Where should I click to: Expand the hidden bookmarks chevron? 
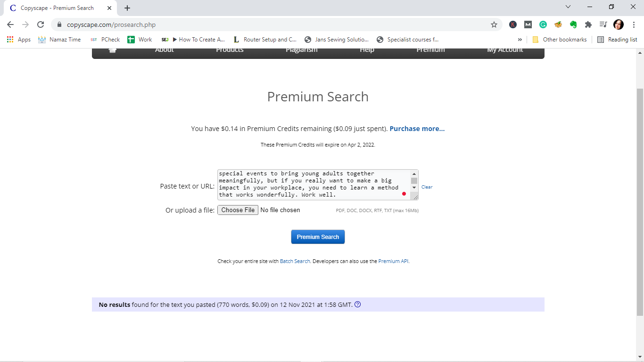pos(520,40)
